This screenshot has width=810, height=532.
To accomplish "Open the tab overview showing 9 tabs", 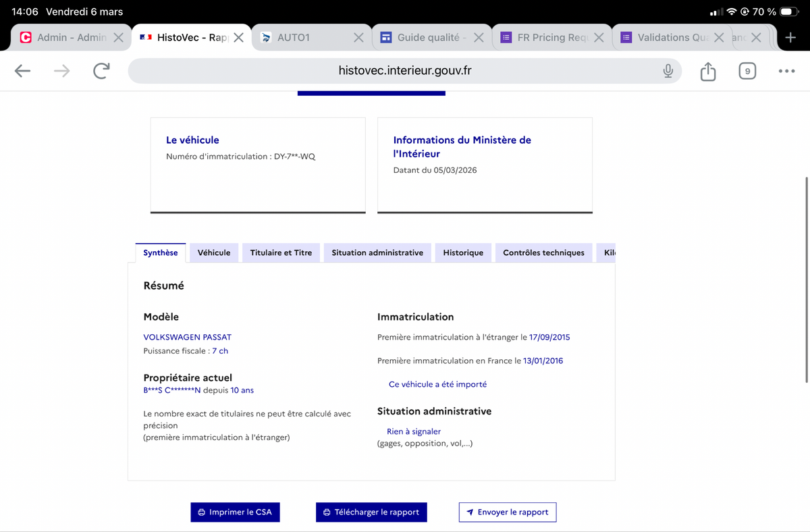I will coord(747,71).
